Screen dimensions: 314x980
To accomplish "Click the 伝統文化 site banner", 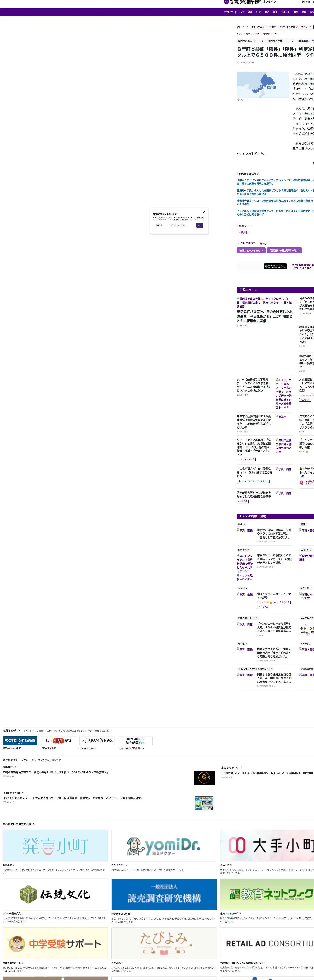I will (x=55, y=894).
